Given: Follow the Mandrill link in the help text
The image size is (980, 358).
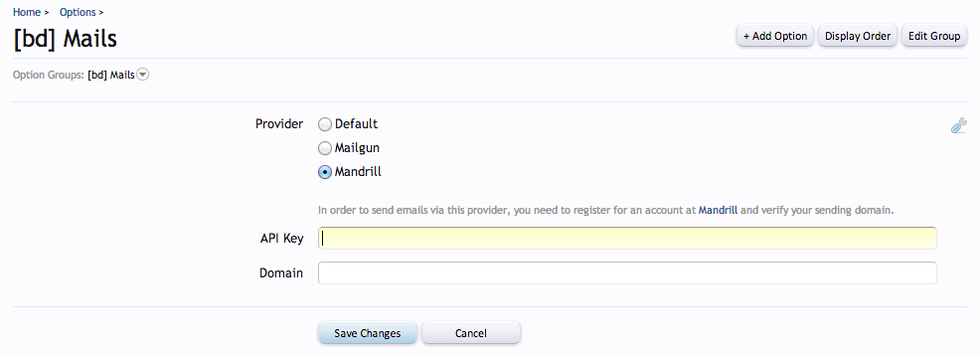Looking at the screenshot, I should pos(719,210).
